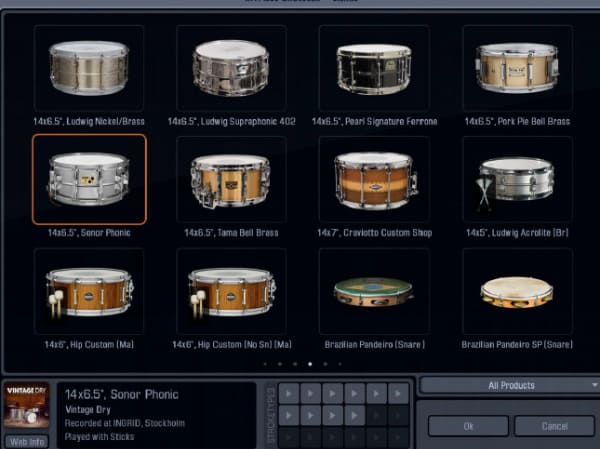Preview the second stroke type in second row
Screen dimensions: 600x449
(x=311, y=415)
